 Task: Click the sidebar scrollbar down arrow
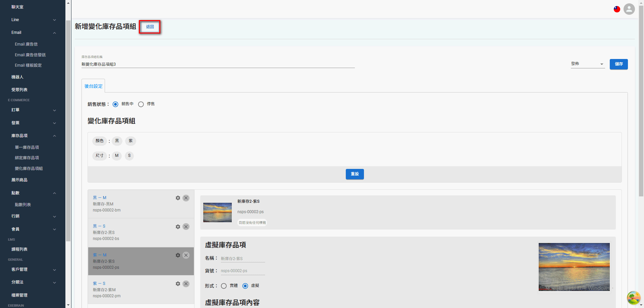coord(68,305)
